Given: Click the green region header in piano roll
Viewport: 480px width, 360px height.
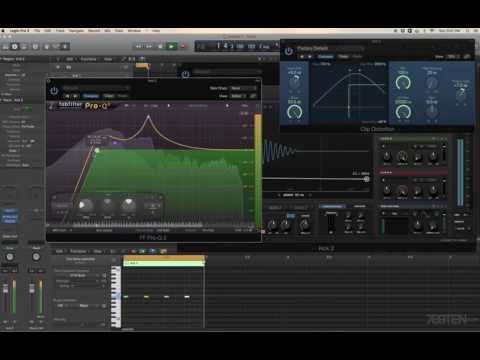Looking at the screenshot, I should click(x=164, y=263).
